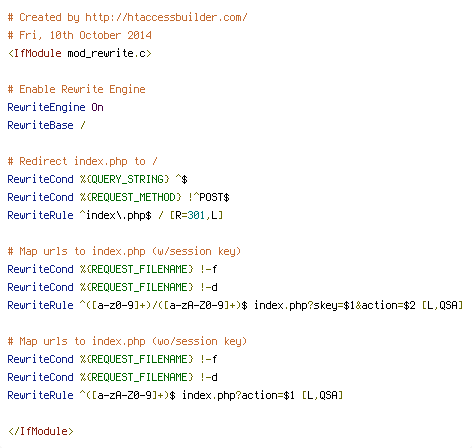This screenshot has height=448, width=472.
Task: Click the 'On' value after RewriteEngine
Action: 97,107
